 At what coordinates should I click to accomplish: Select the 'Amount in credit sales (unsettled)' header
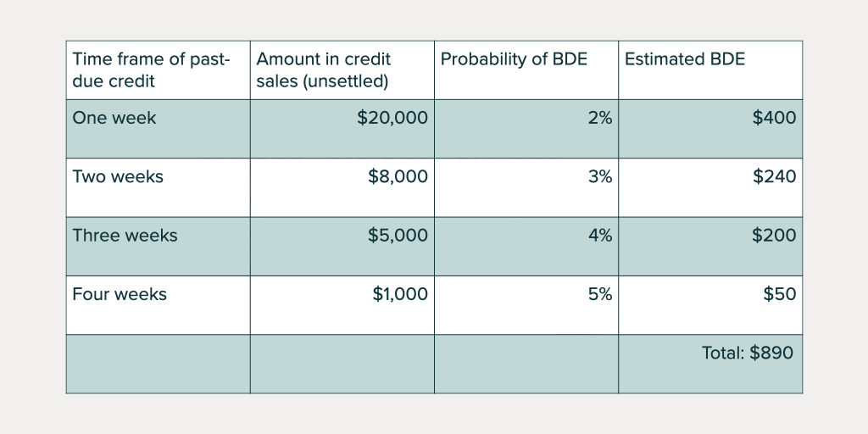click(x=324, y=70)
